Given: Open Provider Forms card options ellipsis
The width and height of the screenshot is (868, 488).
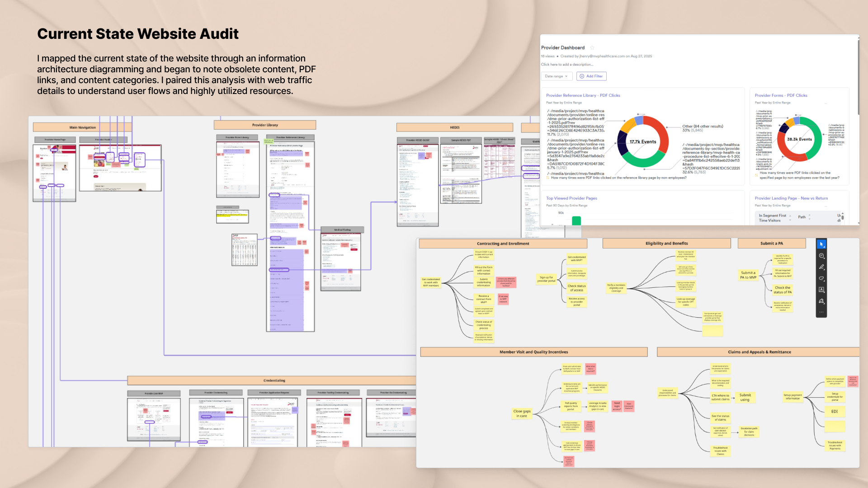Looking at the screenshot, I should [826, 103].
